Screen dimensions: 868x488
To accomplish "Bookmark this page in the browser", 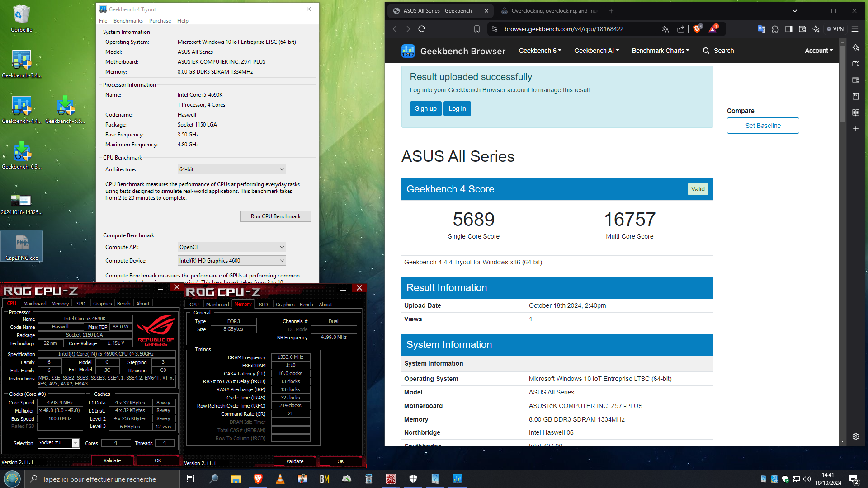I will tap(477, 29).
